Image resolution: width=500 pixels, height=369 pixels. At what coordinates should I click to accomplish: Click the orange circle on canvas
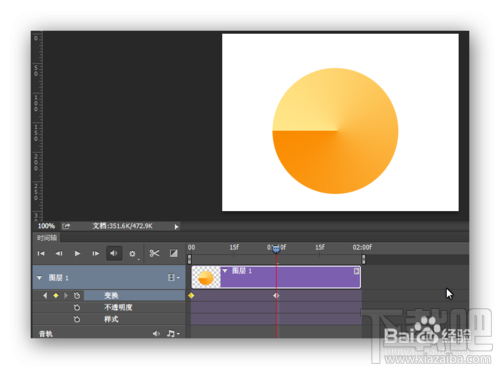coord(335,131)
